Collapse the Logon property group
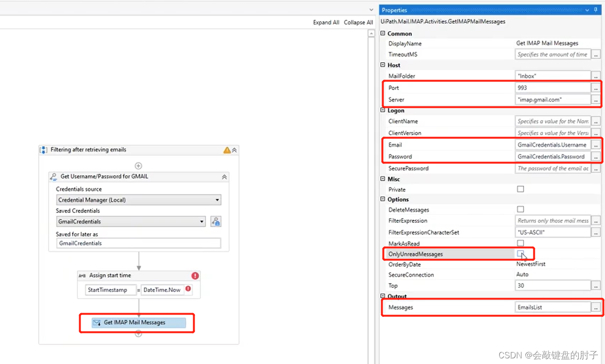 tap(383, 110)
